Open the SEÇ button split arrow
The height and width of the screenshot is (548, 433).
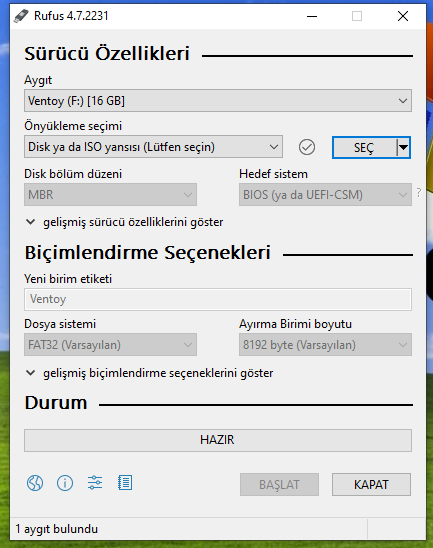(x=404, y=147)
